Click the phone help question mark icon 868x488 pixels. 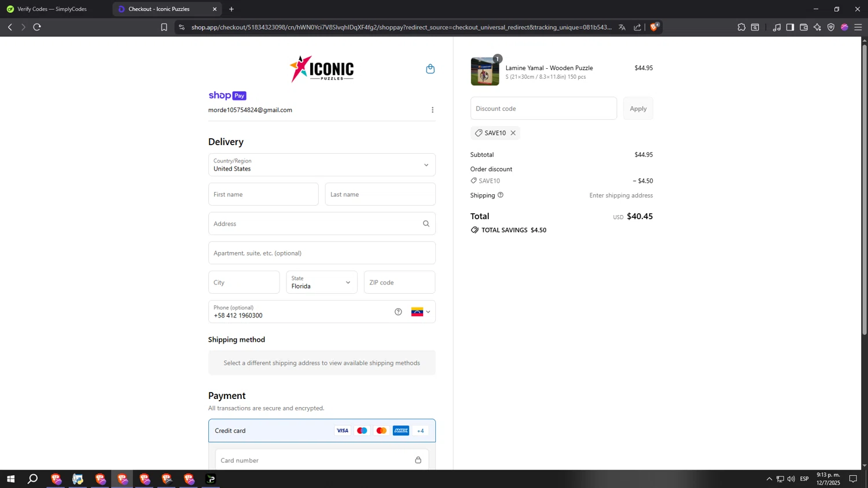pos(398,312)
